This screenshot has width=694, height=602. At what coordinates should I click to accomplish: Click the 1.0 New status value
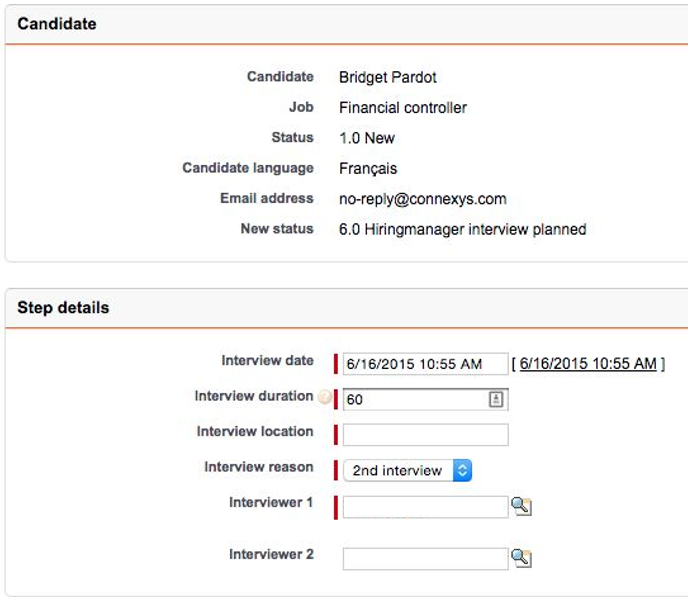coord(366,138)
